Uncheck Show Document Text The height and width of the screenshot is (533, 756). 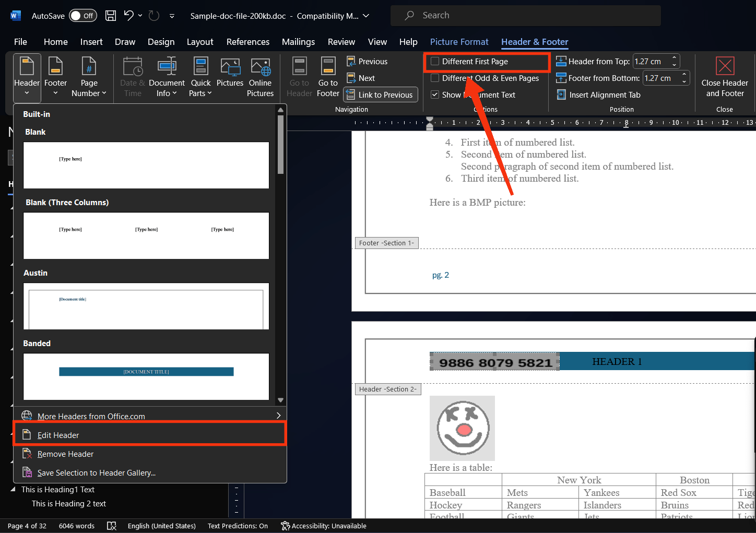click(435, 95)
